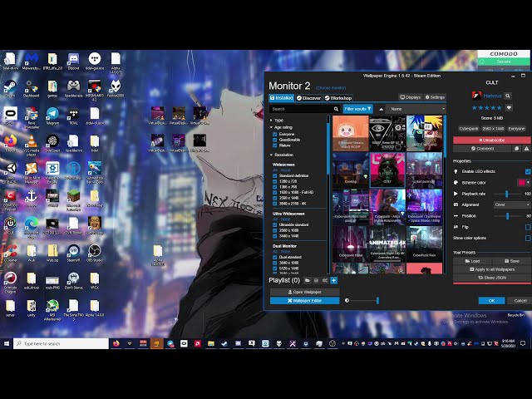
Task: Click the Choose monitor link
Action: click(331, 88)
